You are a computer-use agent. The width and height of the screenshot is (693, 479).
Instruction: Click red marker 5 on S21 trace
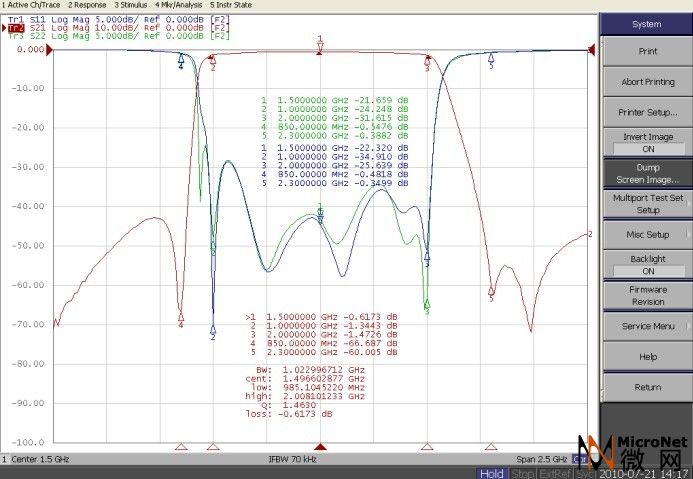[x=491, y=293]
